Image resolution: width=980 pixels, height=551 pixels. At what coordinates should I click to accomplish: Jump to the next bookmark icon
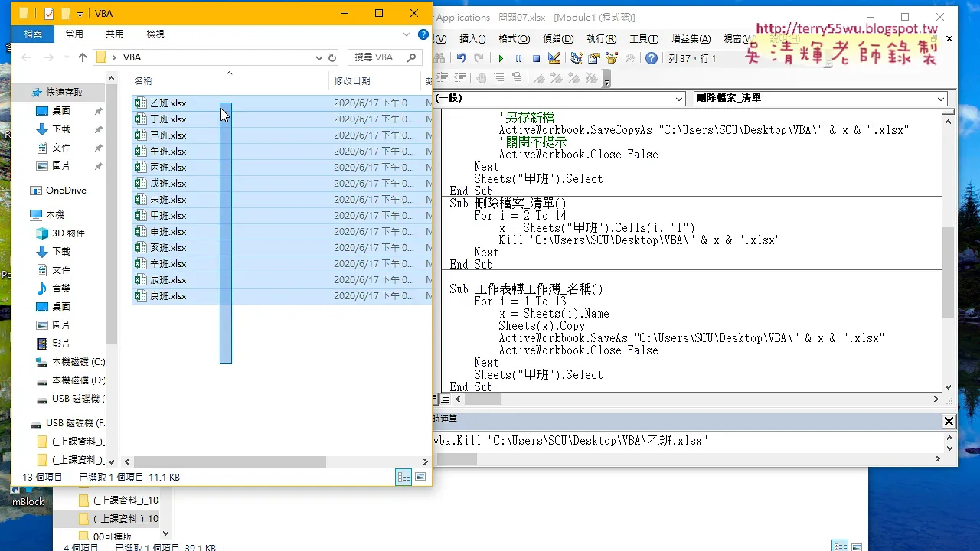point(556,78)
